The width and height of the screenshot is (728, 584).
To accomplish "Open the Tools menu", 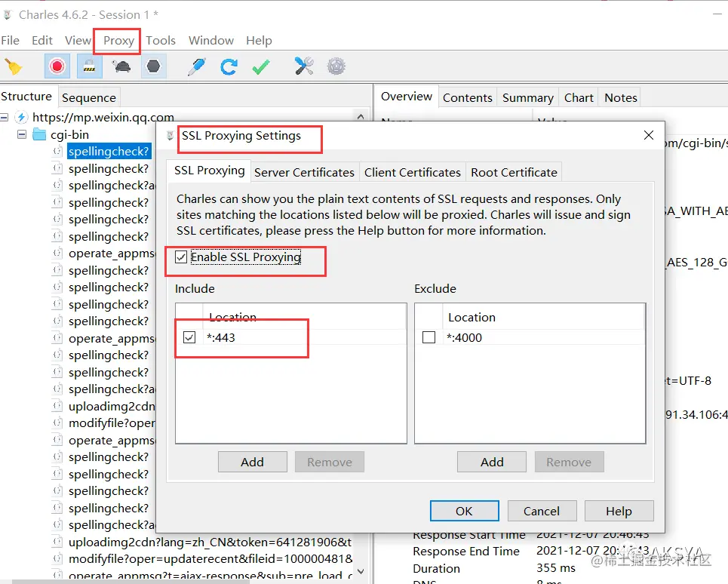I will coord(161,41).
